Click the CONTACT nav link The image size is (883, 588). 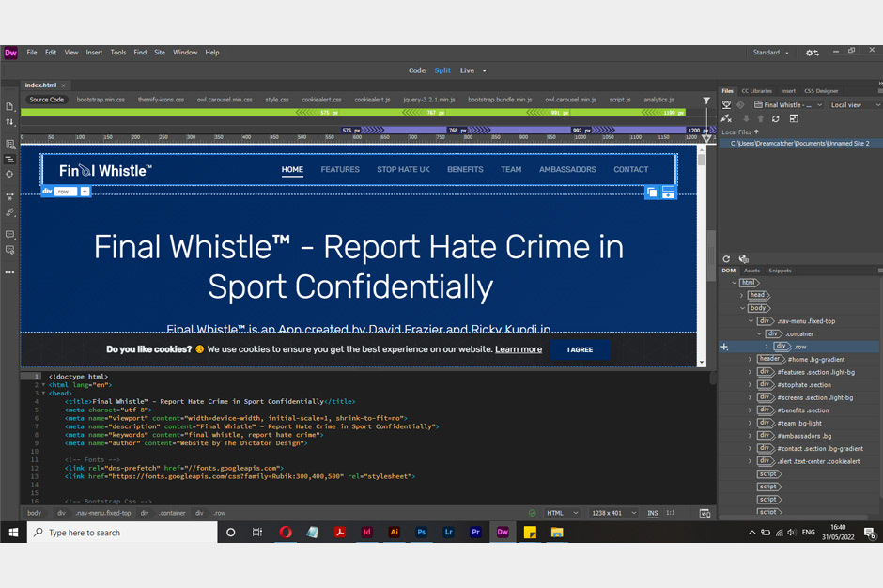click(630, 169)
